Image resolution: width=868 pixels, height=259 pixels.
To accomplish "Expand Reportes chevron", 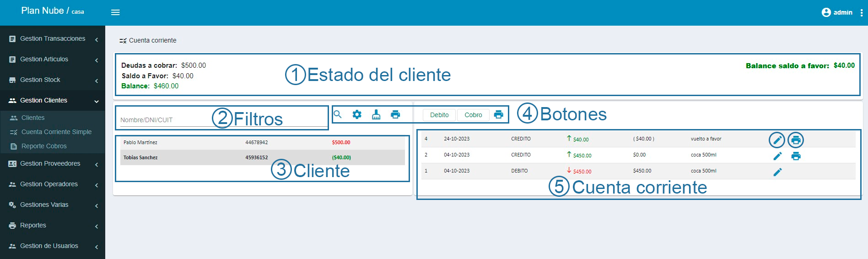I will [x=97, y=227].
